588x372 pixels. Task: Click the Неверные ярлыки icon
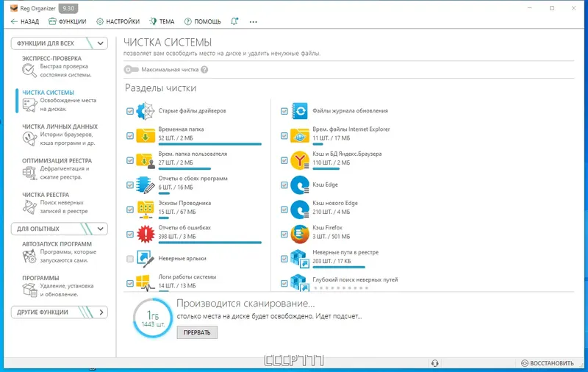coord(146,259)
